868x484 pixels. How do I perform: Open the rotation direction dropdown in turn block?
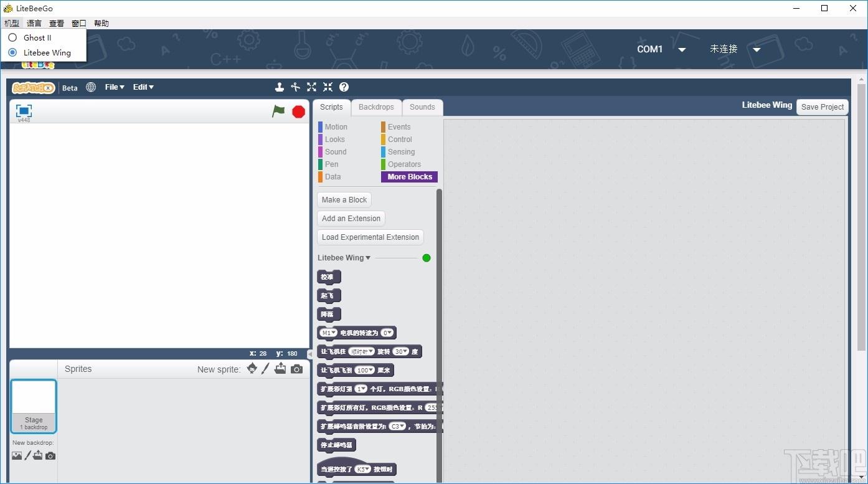(361, 351)
